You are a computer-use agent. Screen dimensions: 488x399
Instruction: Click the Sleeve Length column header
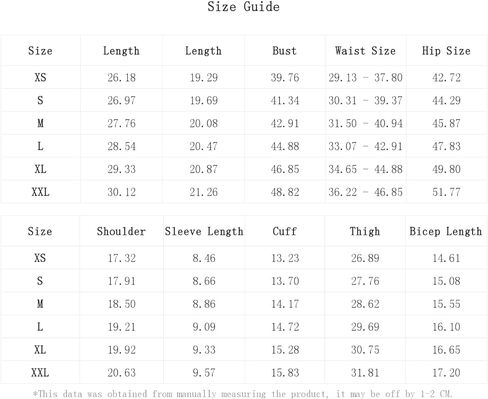pyautogui.click(x=204, y=231)
